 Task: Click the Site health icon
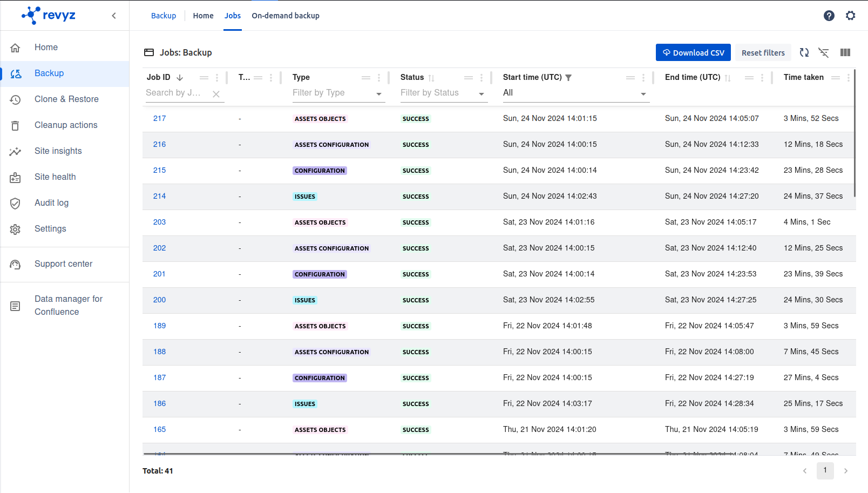pyautogui.click(x=15, y=177)
